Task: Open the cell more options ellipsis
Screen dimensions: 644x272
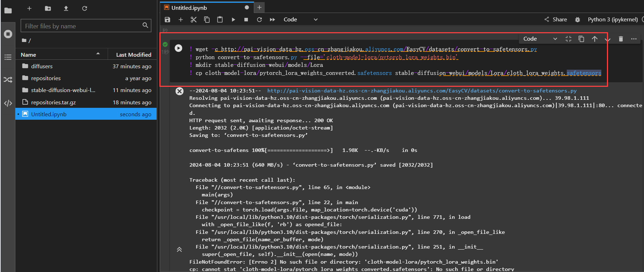Action: point(634,39)
